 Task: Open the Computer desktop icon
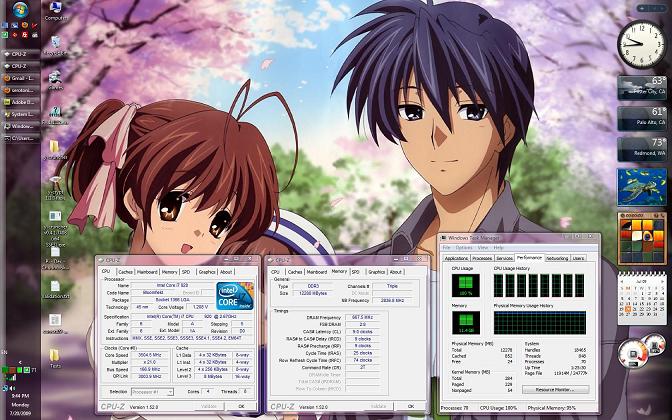tap(55, 12)
